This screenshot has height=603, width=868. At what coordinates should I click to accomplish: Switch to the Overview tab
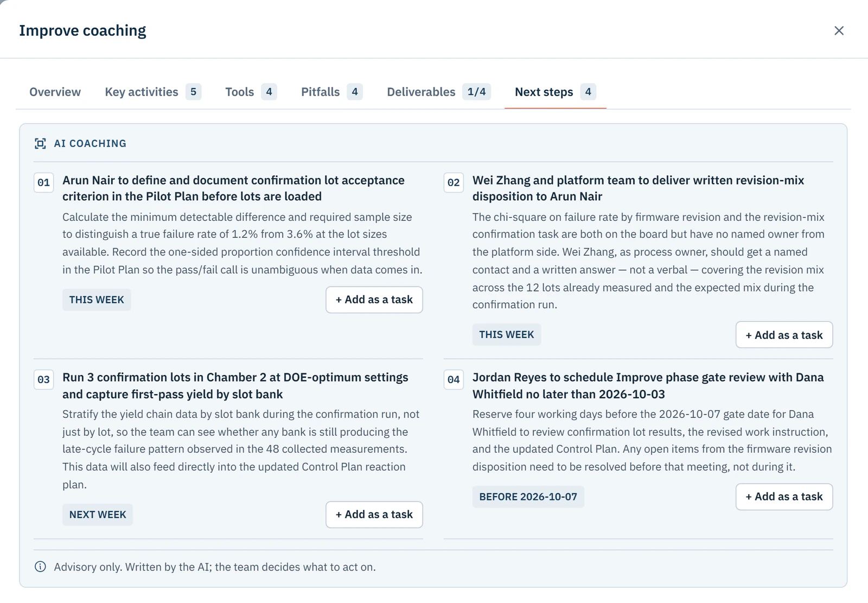pos(55,92)
